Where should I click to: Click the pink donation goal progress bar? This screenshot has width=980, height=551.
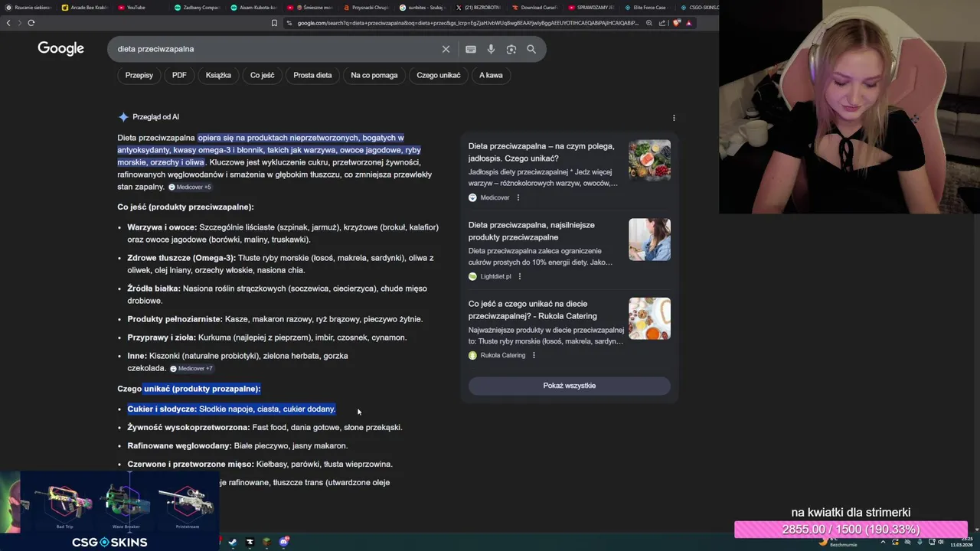point(851,530)
